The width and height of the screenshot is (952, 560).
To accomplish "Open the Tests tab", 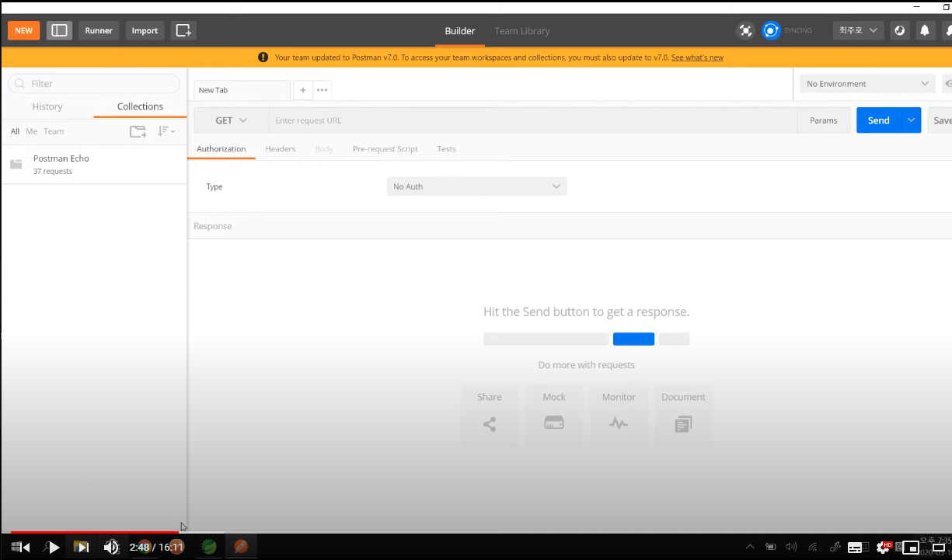I will 446,148.
